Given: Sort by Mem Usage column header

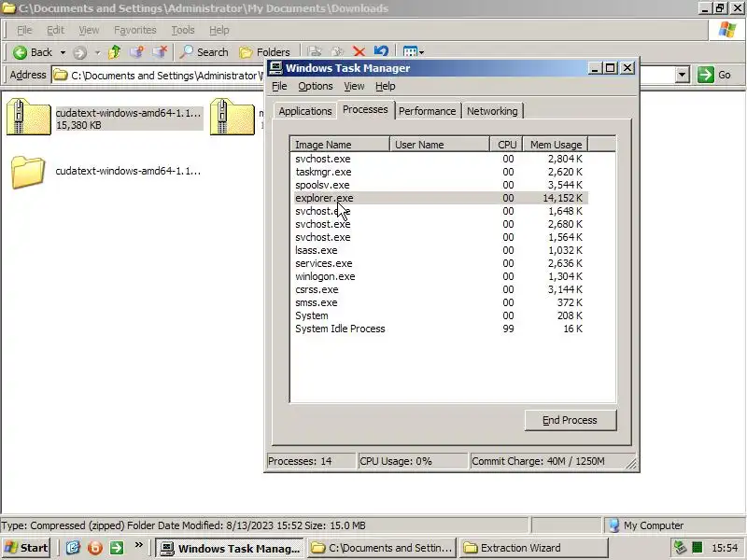Looking at the screenshot, I should (x=556, y=145).
